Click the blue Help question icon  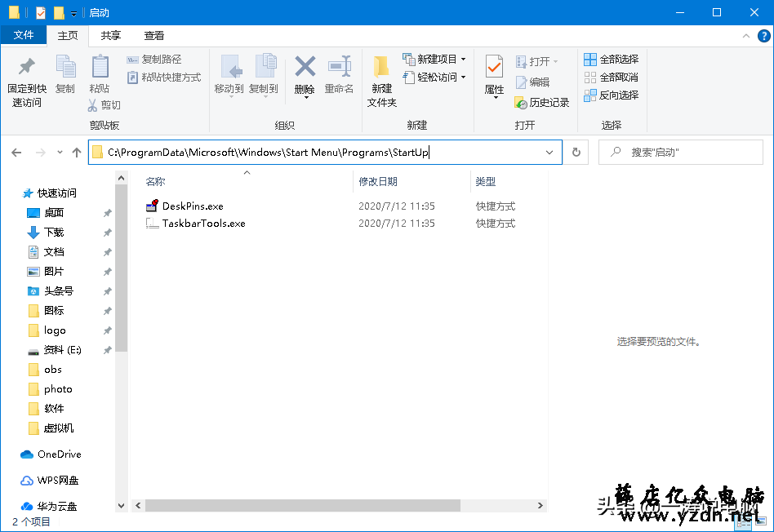click(x=763, y=36)
